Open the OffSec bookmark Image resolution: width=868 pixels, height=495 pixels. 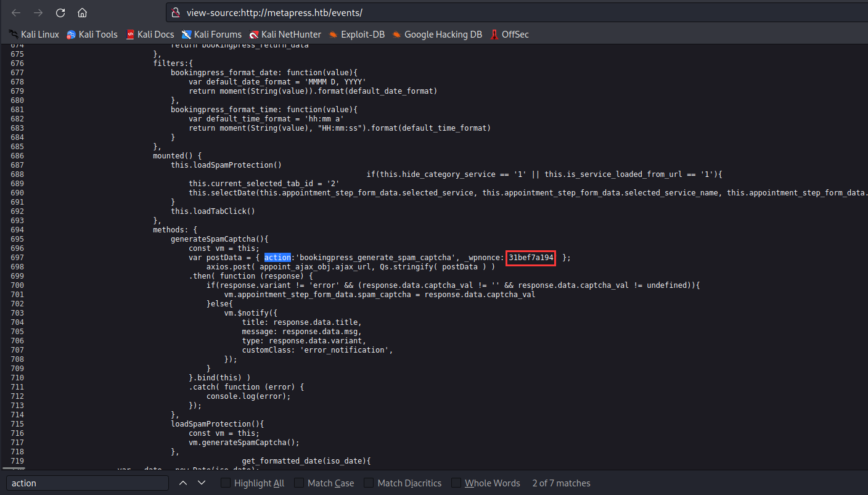[x=509, y=35]
